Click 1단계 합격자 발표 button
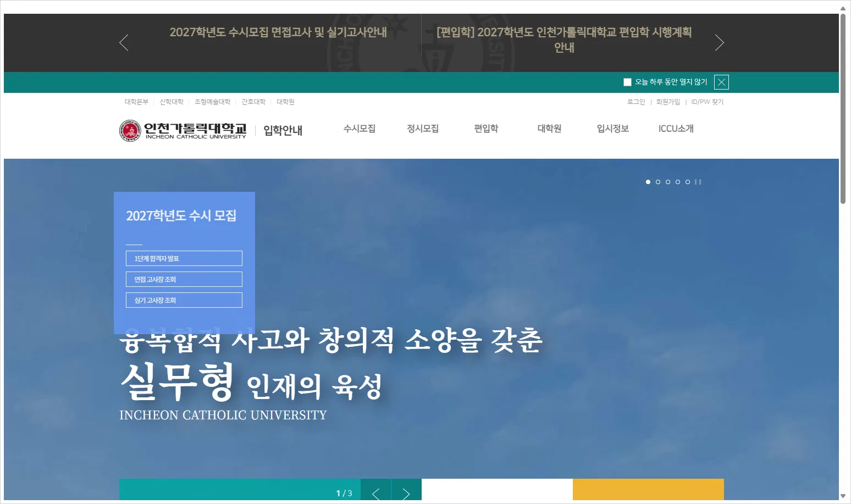The height and width of the screenshot is (504, 851). click(x=184, y=258)
